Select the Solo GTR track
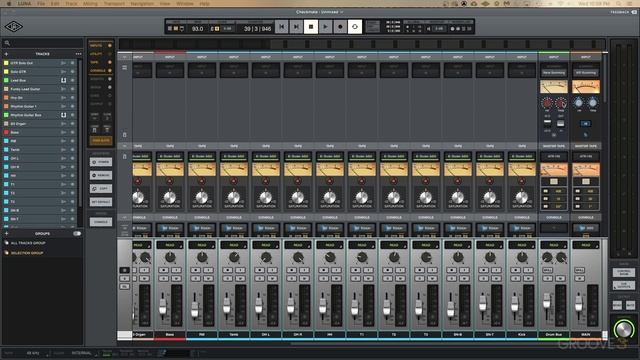 tap(40, 71)
